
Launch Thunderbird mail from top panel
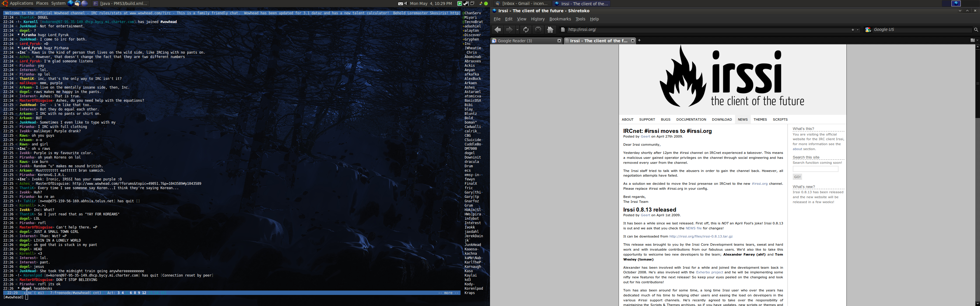click(x=78, y=3)
